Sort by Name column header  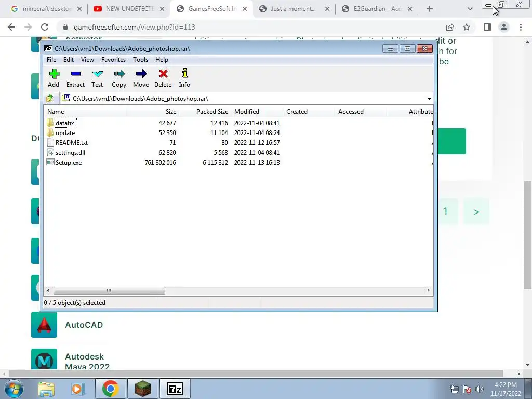click(x=85, y=112)
